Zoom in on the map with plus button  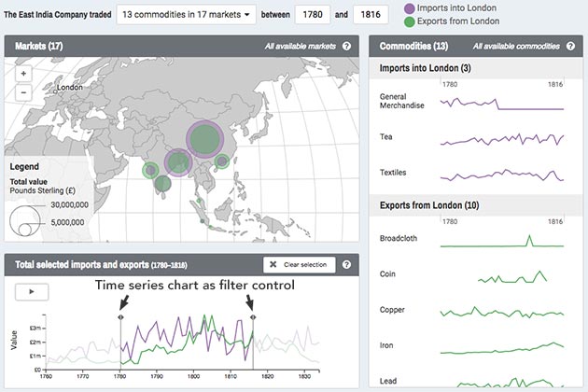tap(23, 76)
